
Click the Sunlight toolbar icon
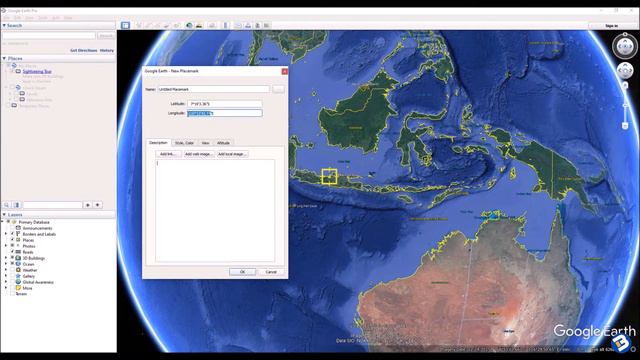[x=199, y=25]
